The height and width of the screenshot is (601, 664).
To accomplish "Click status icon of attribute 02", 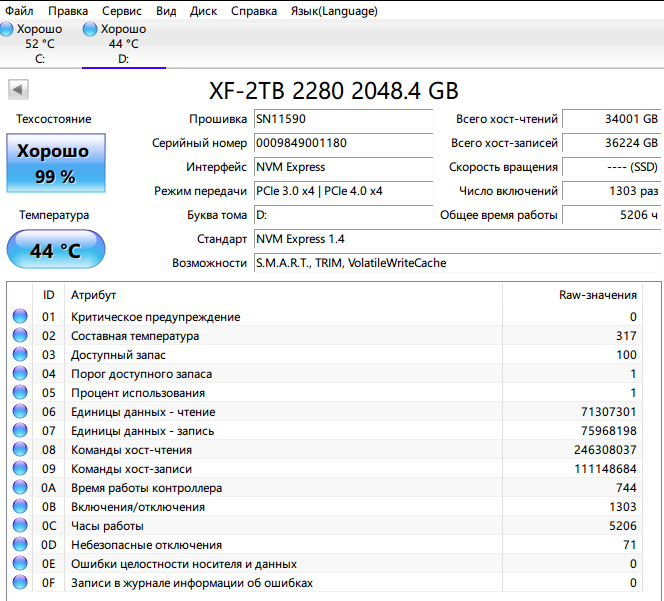I will point(20,335).
